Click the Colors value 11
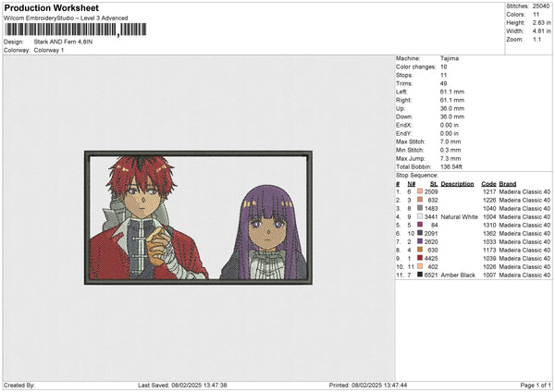This screenshot has height=392, width=555. point(536,15)
